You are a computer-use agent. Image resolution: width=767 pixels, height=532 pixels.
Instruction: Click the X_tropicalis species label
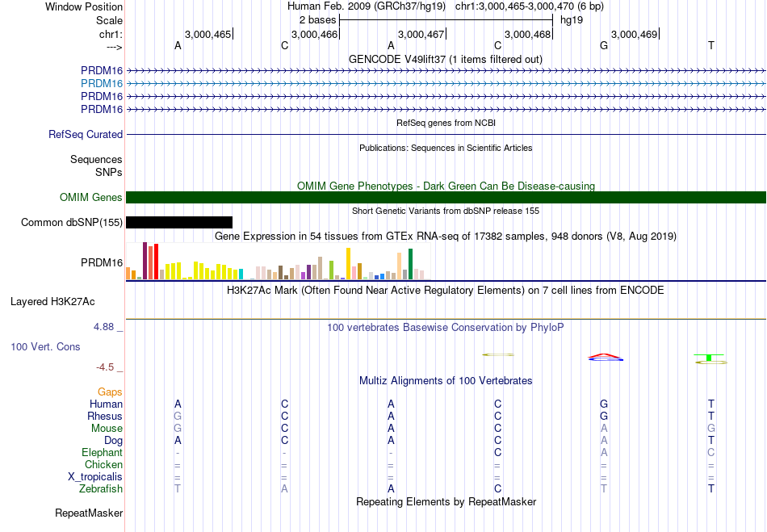(x=95, y=477)
